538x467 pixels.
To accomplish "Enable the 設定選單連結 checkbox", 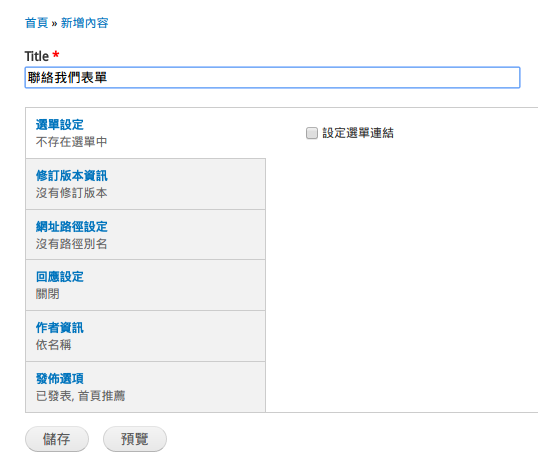I will [312, 133].
